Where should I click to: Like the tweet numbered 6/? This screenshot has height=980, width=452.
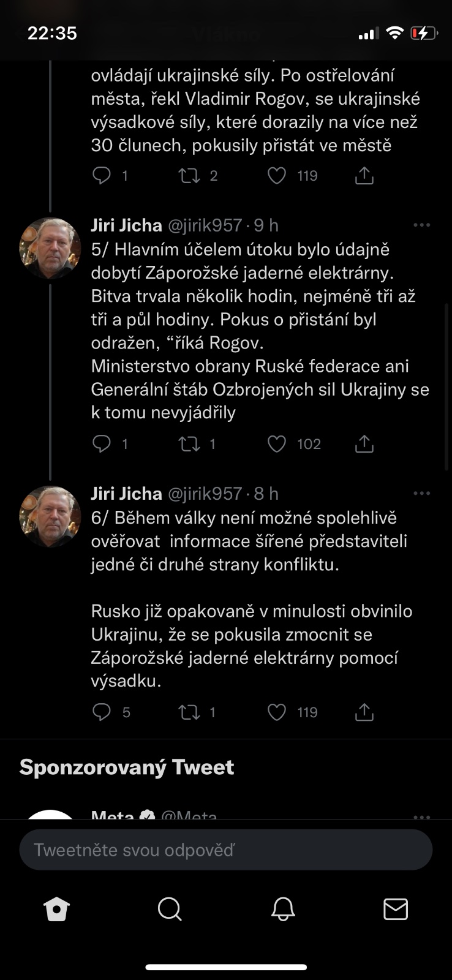click(x=277, y=712)
